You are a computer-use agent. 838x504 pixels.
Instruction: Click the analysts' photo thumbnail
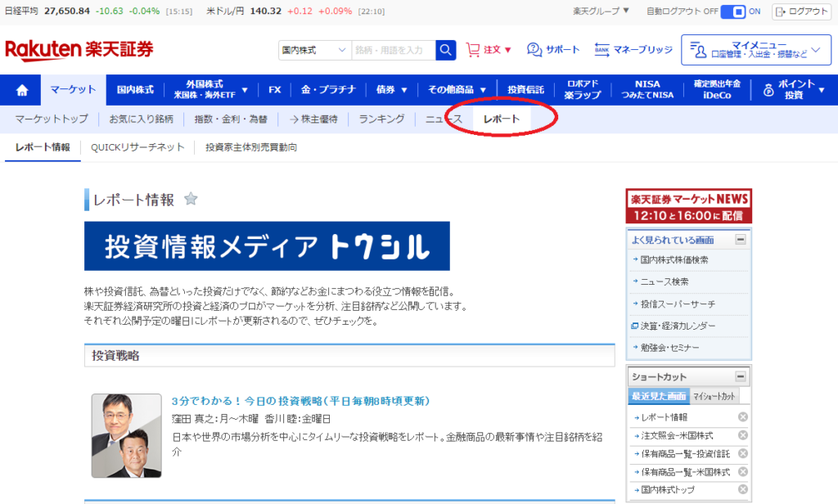(x=126, y=436)
